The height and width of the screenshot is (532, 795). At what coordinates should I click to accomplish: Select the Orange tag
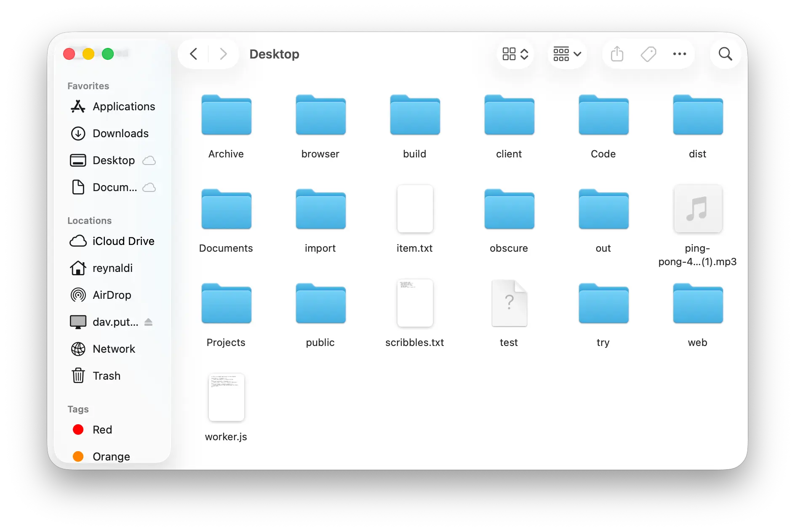111,456
